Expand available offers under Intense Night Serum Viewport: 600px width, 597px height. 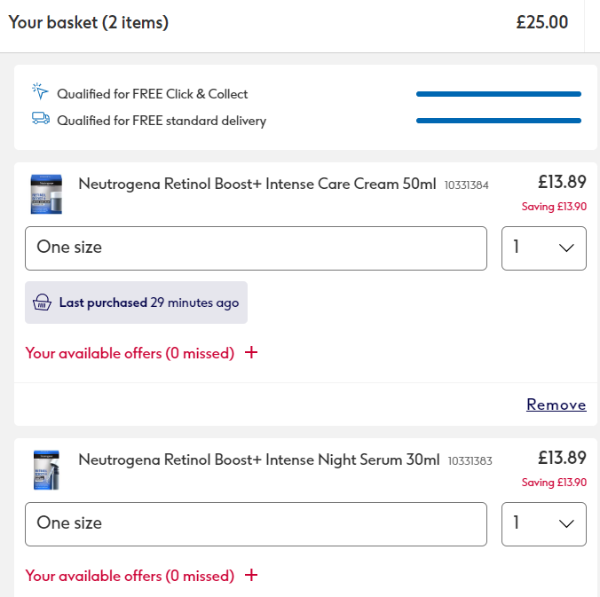tap(130, 576)
